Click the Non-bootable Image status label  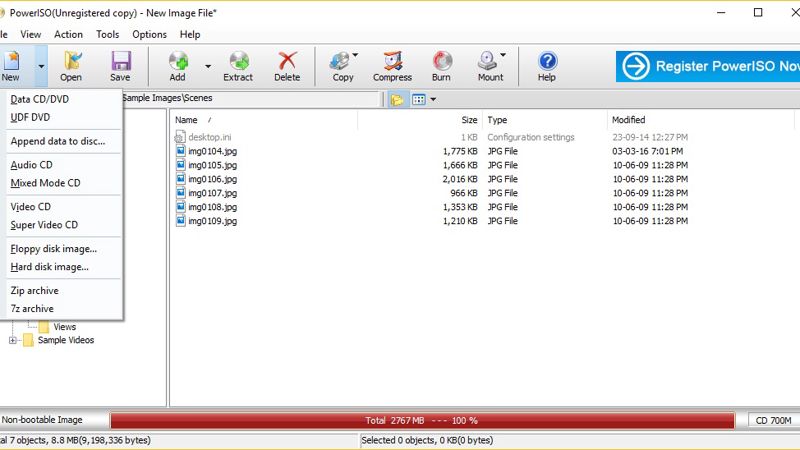coord(42,420)
